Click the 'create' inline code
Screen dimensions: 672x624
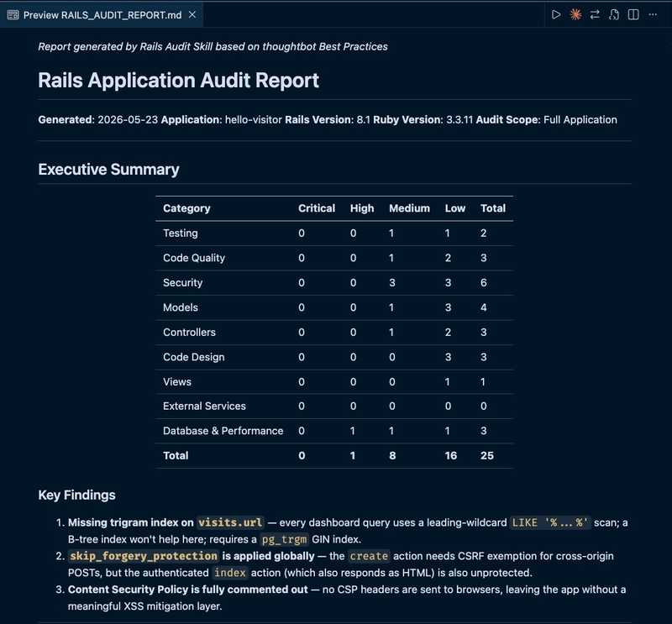[x=369, y=556]
